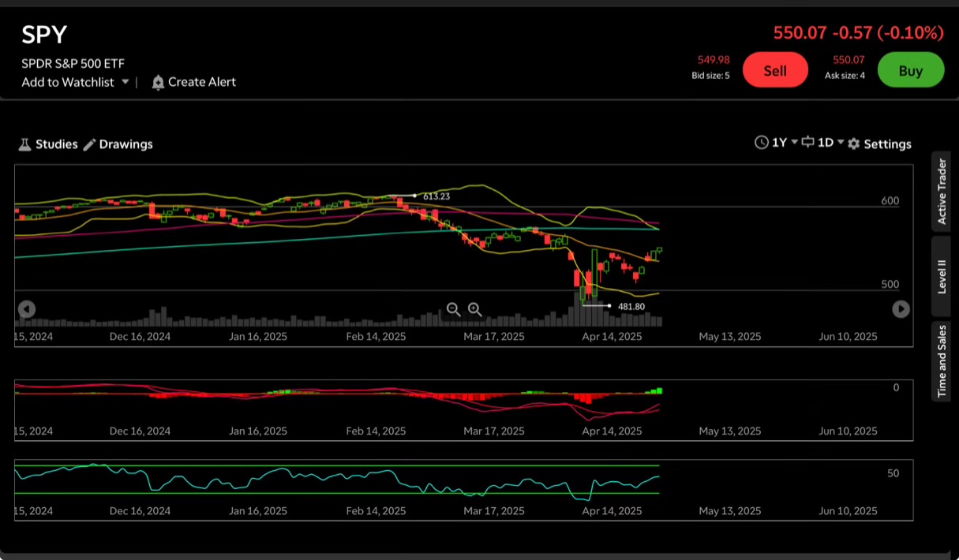
Task: Open the Studies flask icon
Action: pyautogui.click(x=24, y=144)
